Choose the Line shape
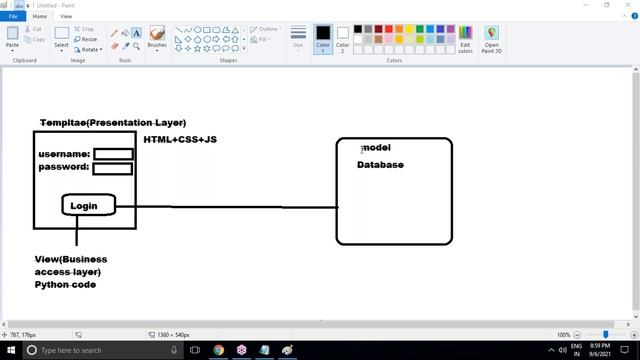The image size is (640, 360). point(178,30)
